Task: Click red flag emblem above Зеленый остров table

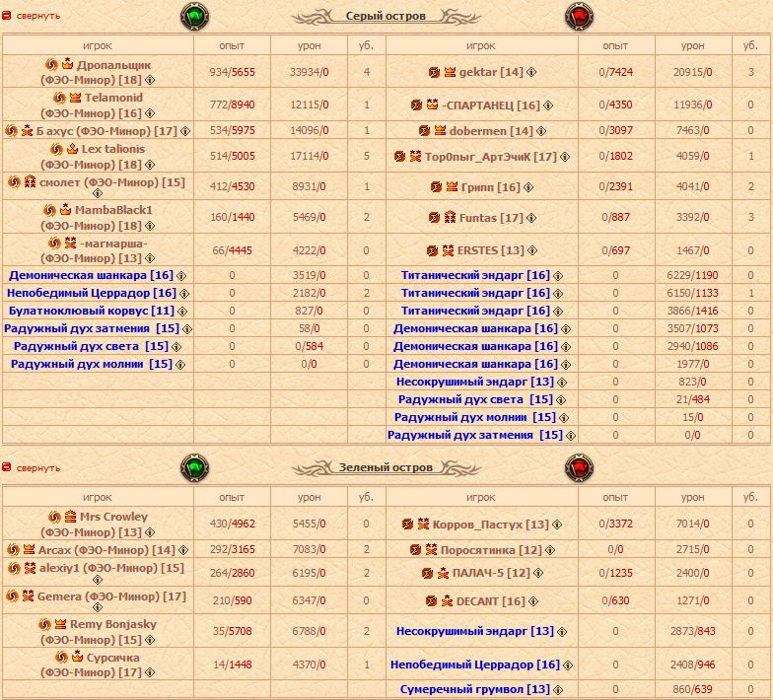Action: (x=579, y=467)
